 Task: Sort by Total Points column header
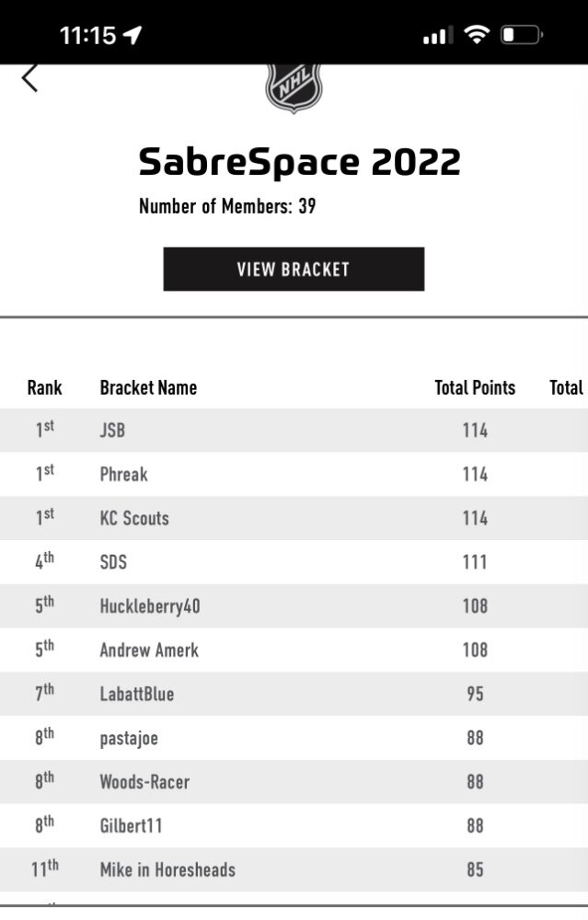[x=475, y=388]
